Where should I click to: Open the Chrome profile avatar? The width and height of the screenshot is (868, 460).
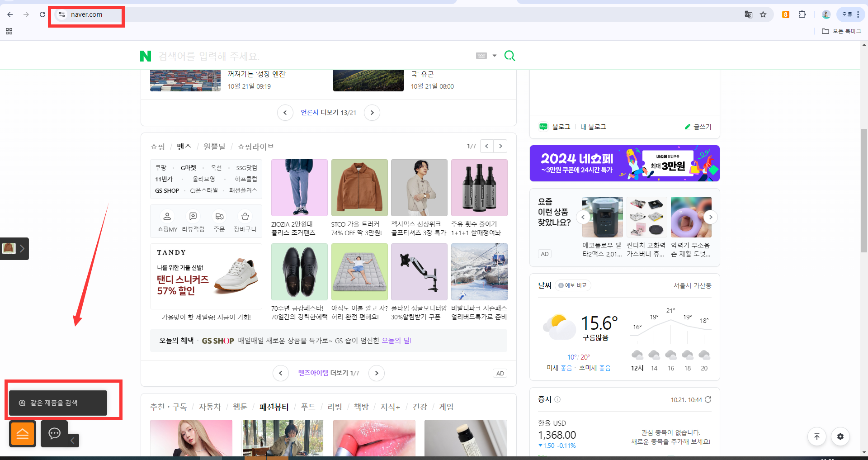pyautogui.click(x=826, y=14)
